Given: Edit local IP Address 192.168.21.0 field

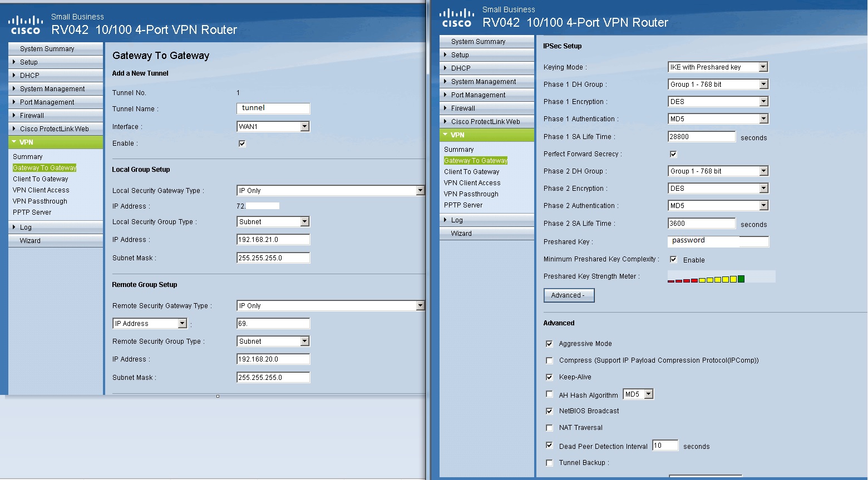Looking at the screenshot, I should point(273,240).
